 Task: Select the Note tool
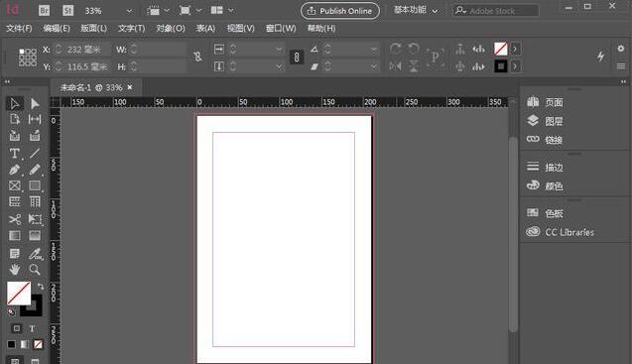tap(15, 254)
